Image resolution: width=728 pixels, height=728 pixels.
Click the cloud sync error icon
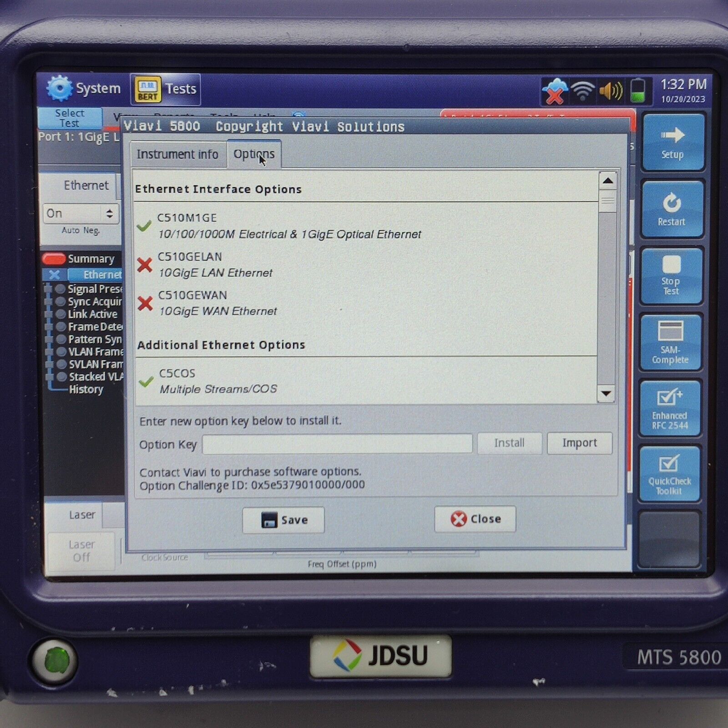pyautogui.click(x=556, y=90)
